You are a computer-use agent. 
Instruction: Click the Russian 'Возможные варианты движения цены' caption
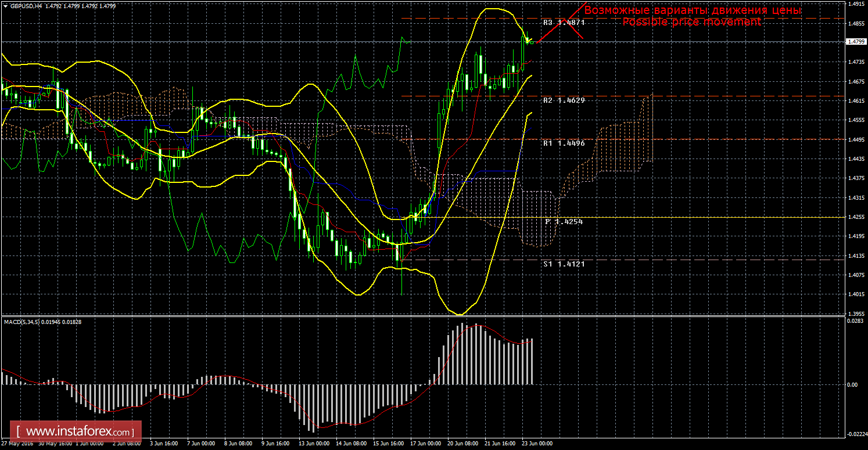click(693, 10)
